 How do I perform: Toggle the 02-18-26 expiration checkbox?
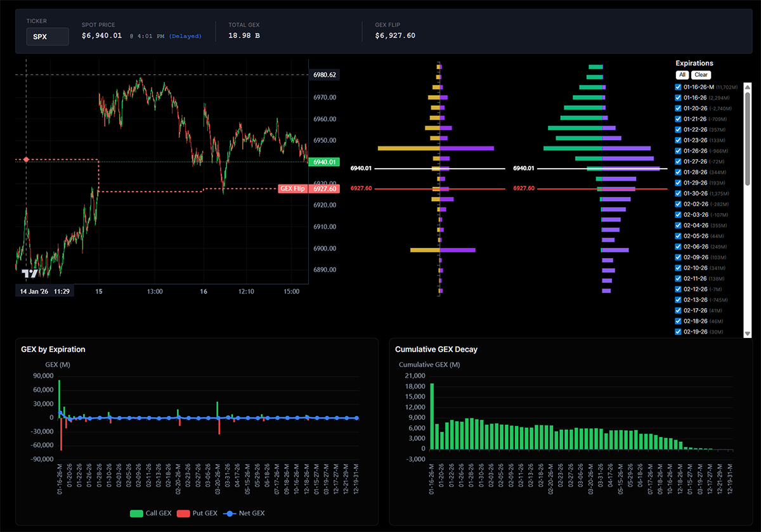678,321
